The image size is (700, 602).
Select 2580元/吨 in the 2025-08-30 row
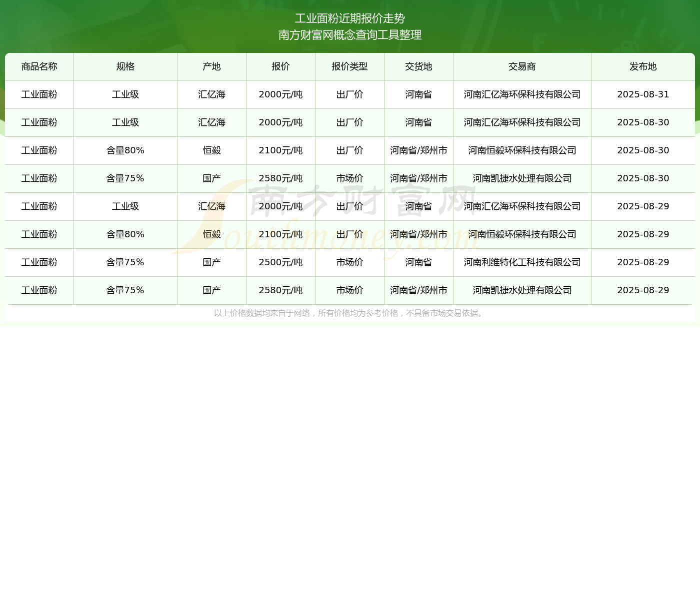(x=281, y=178)
